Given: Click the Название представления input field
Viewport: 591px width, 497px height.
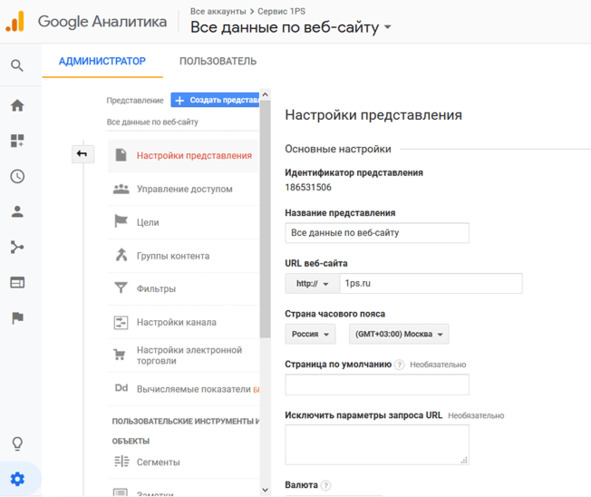Looking at the screenshot, I should [x=377, y=233].
